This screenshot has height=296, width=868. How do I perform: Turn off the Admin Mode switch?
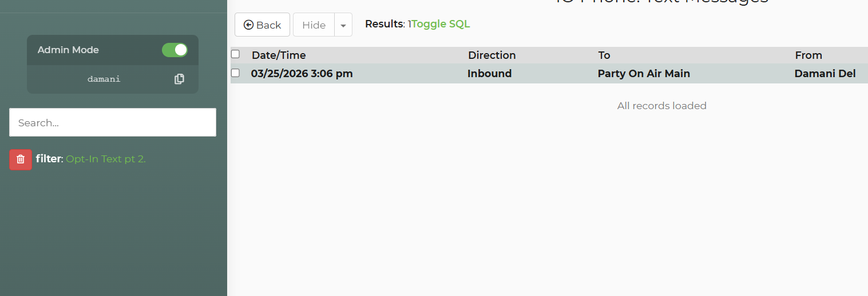pyautogui.click(x=175, y=50)
